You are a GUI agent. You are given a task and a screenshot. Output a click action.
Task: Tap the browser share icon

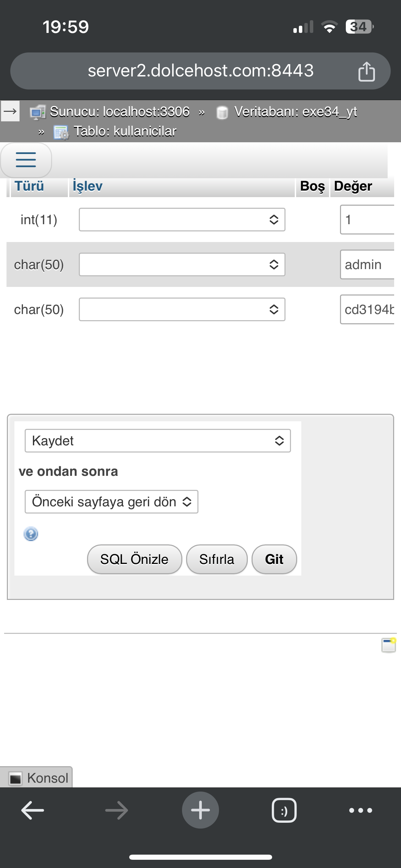(x=367, y=71)
